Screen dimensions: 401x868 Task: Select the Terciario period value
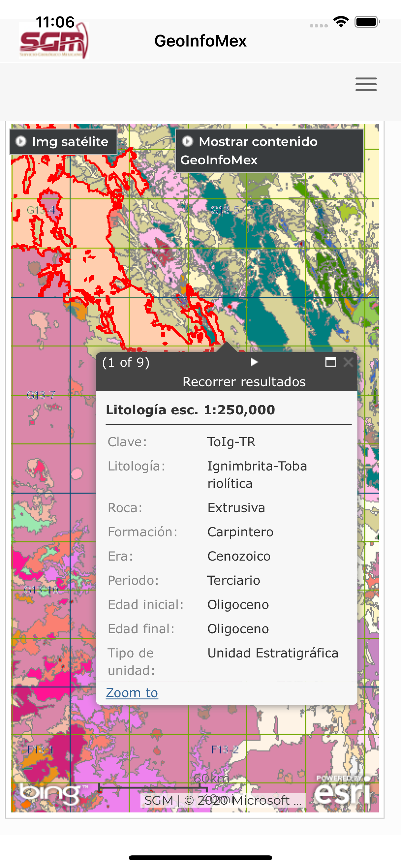(x=233, y=580)
